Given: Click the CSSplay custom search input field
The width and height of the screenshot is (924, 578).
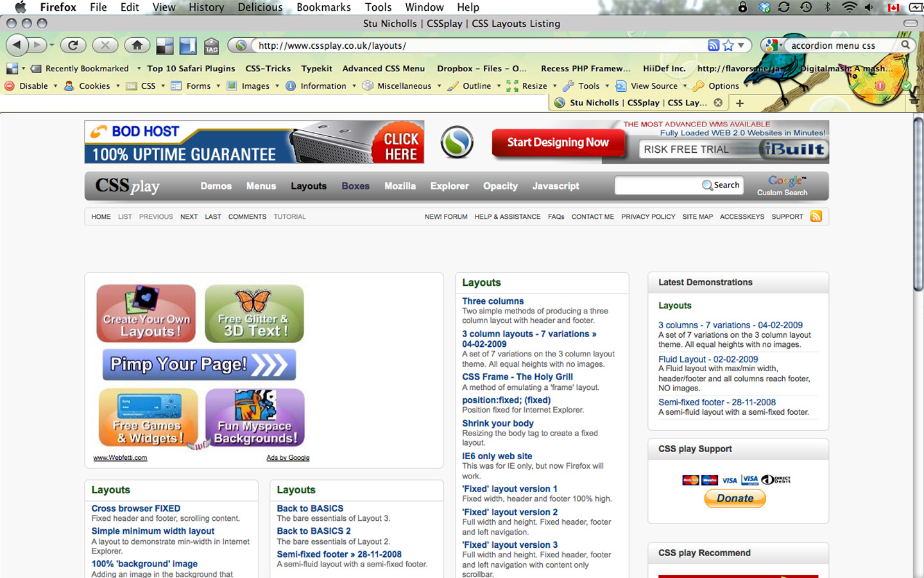Looking at the screenshot, I should 657,185.
